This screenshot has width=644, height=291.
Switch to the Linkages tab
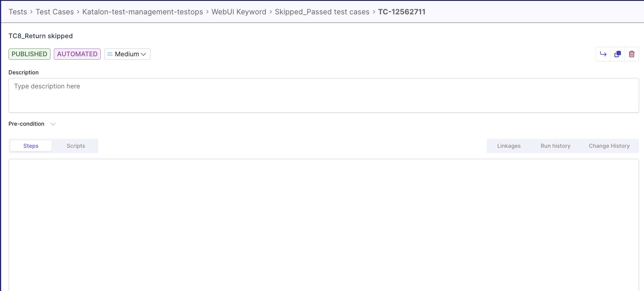click(x=509, y=146)
